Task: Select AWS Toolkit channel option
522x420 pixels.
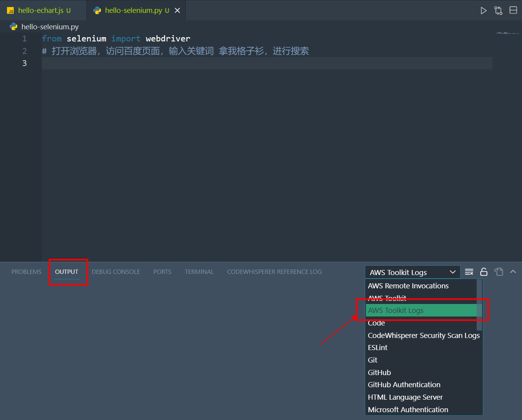Action: pos(421,298)
